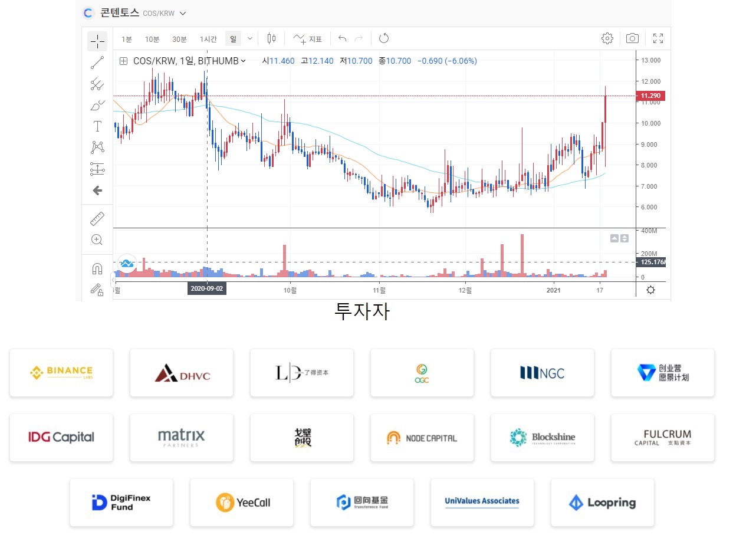Select the brush drawing tool
Image resolution: width=756 pixels, height=535 pixels.
click(97, 106)
